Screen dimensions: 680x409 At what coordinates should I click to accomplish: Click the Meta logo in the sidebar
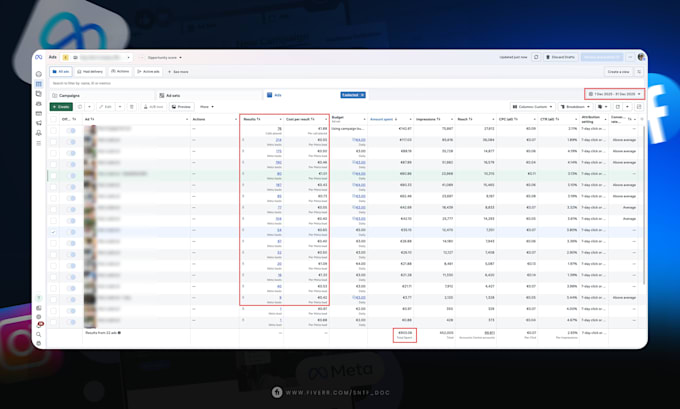pyautogui.click(x=39, y=57)
